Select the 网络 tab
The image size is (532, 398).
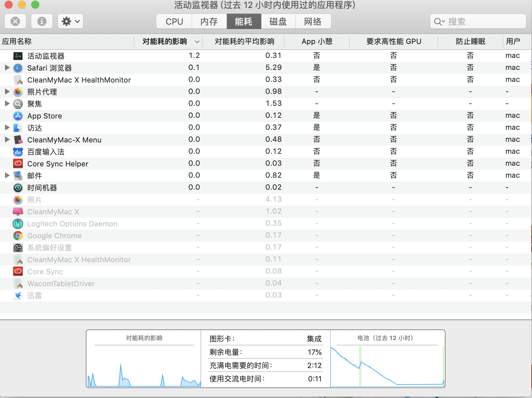click(313, 22)
